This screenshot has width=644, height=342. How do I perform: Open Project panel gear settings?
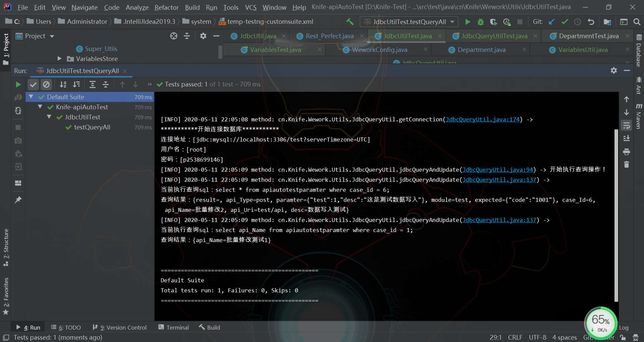[x=203, y=36]
